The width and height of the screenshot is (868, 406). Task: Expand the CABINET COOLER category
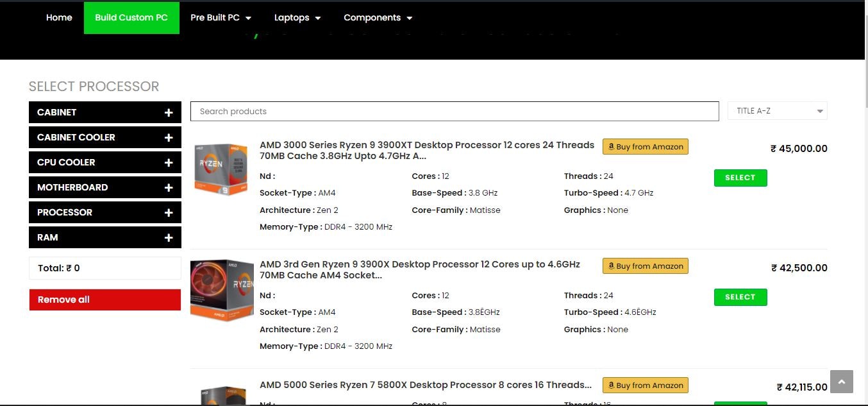click(x=168, y=137)
